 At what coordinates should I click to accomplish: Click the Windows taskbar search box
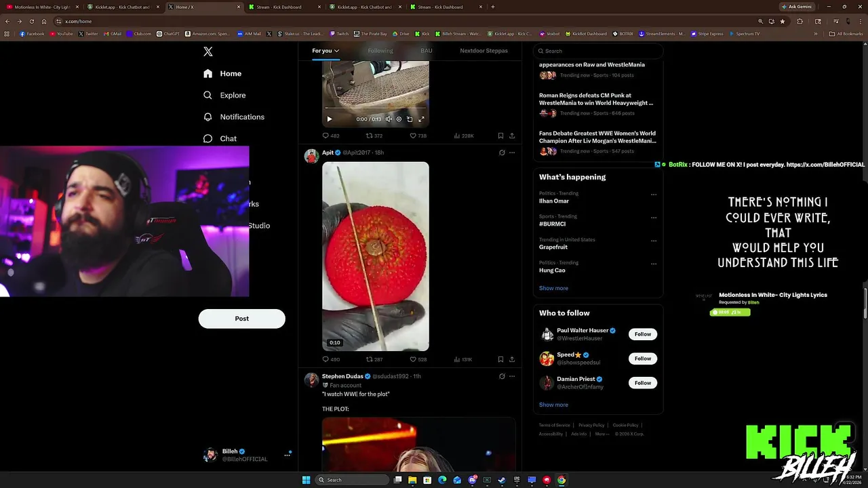[x=351, y=480]
